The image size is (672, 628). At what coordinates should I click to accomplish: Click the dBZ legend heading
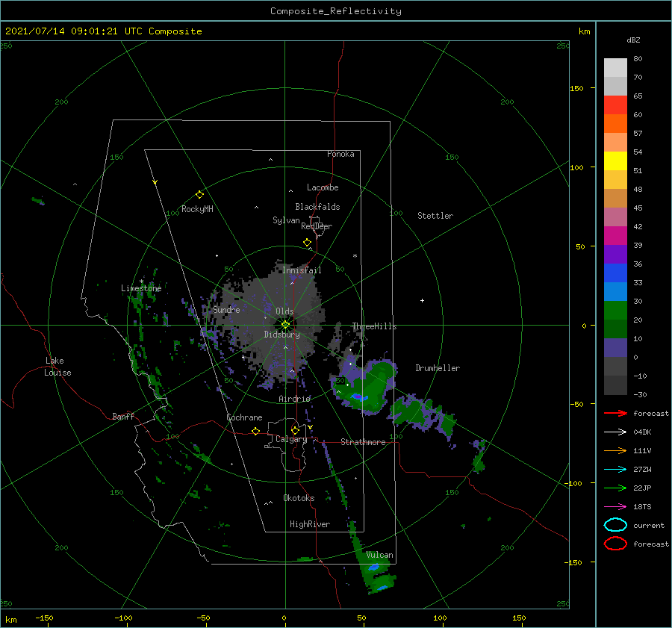(x=633, y=40)
